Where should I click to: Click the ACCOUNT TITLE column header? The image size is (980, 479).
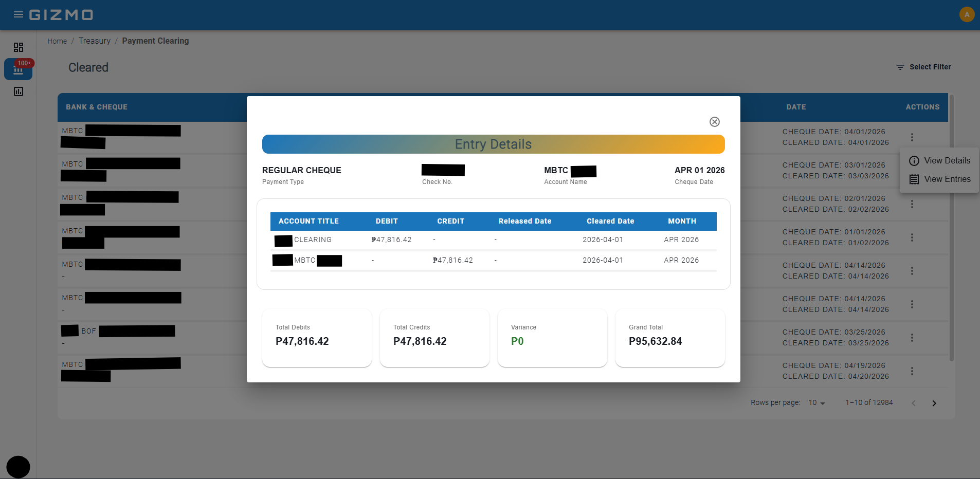point(308,221)
